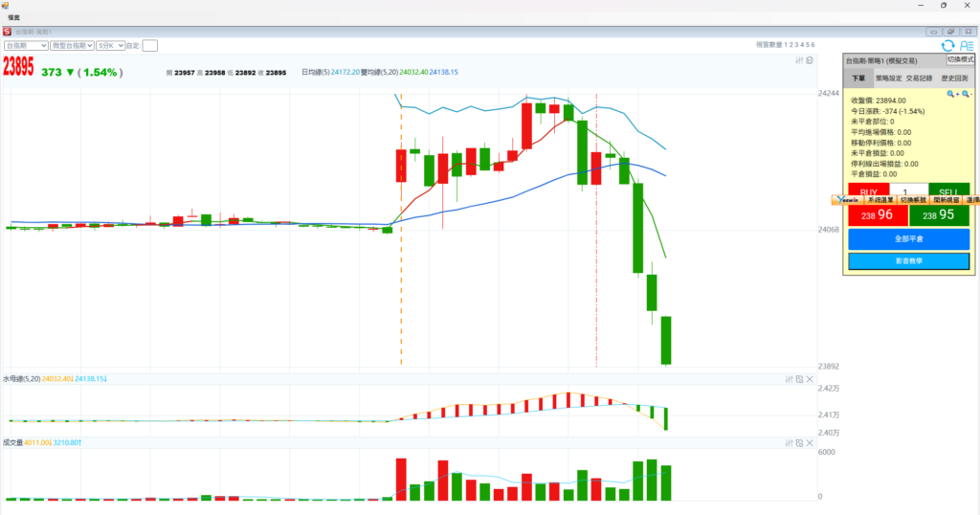Expand the 台指期 product dropdown
This screenshot has height=515, width=980.
pyautogui.click(x=26, y=45)
